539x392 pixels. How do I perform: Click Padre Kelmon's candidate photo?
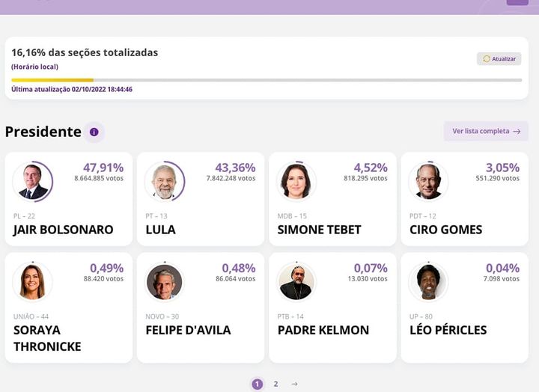coord(296,282)
